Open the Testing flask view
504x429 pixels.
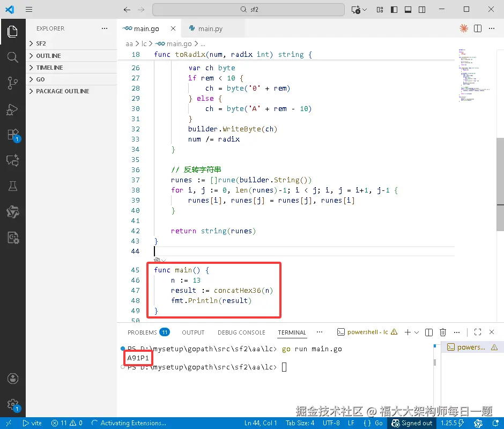pyautogui.click(x=12, y=186)
